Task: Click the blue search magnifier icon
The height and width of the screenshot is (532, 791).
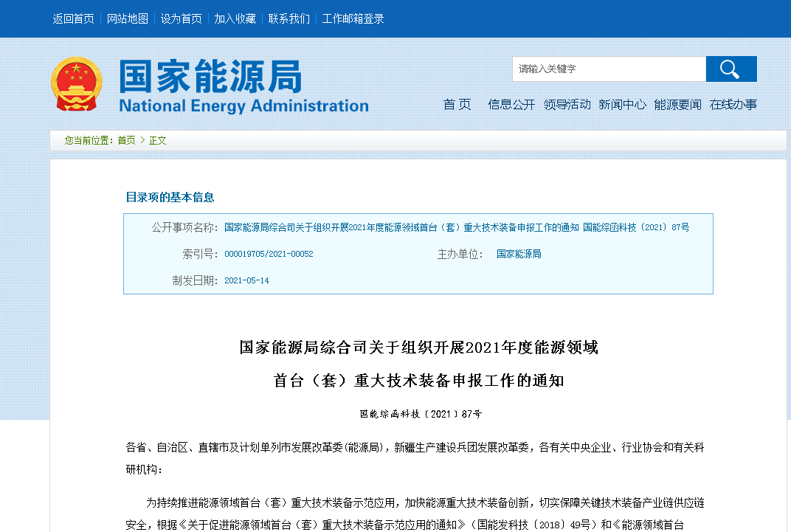Action: click(730, 69)
